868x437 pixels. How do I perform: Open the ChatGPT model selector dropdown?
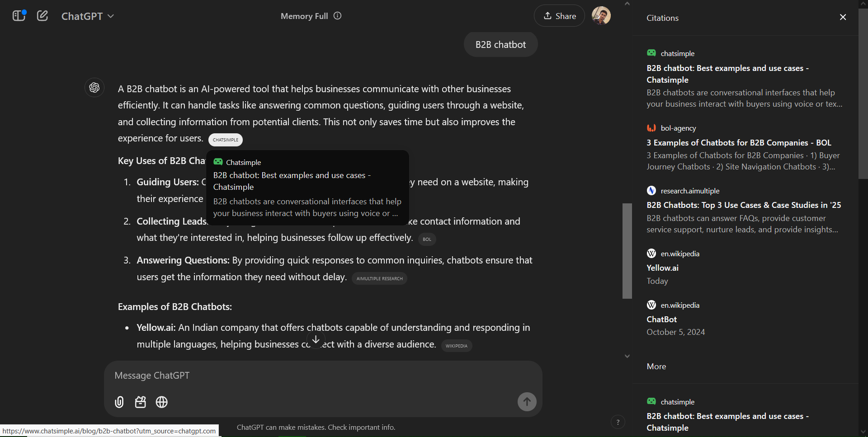tap(87, 16)
